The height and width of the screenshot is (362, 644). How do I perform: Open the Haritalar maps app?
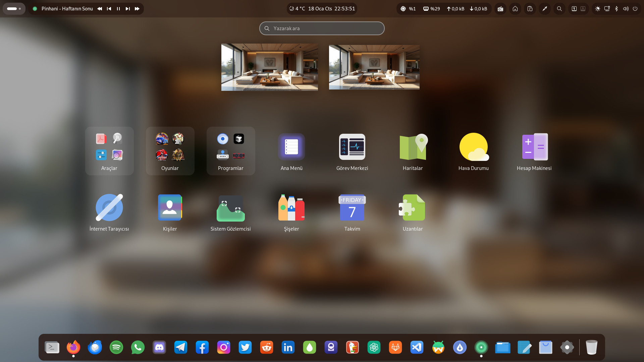coord(413,152)
